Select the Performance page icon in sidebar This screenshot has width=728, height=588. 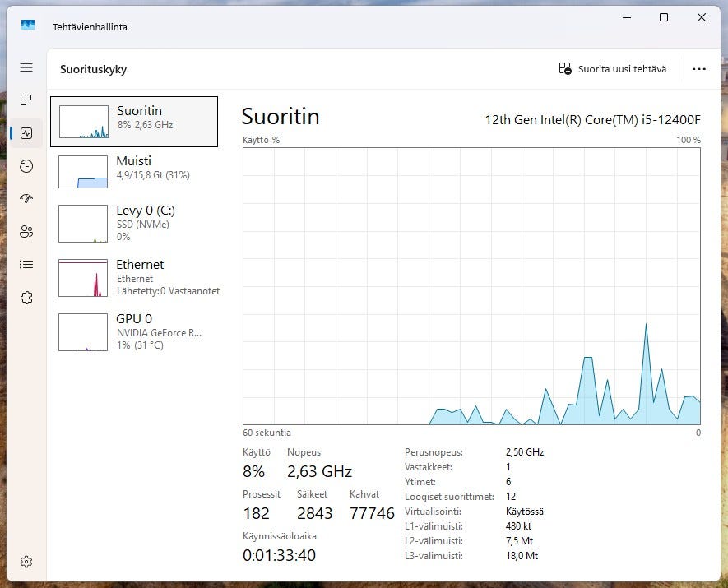(x=26, y=133)
